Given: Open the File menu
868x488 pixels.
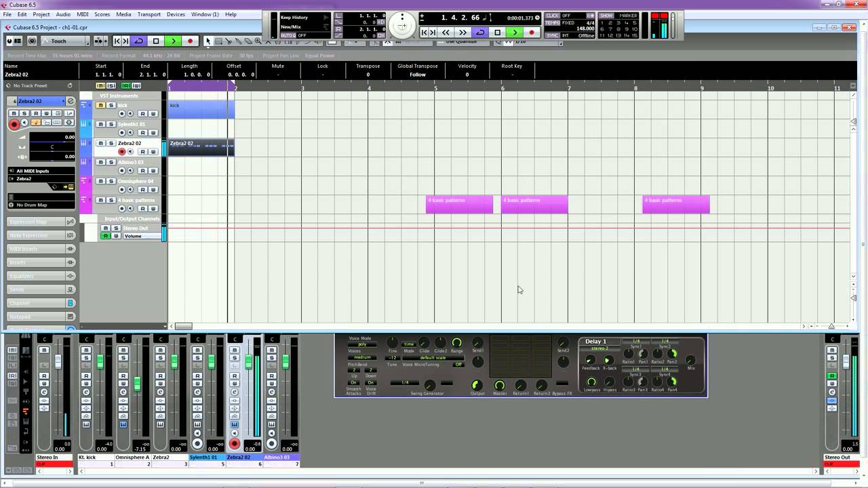Looking at the screenshot, I should pyautogui.click(x=7, y=14).
